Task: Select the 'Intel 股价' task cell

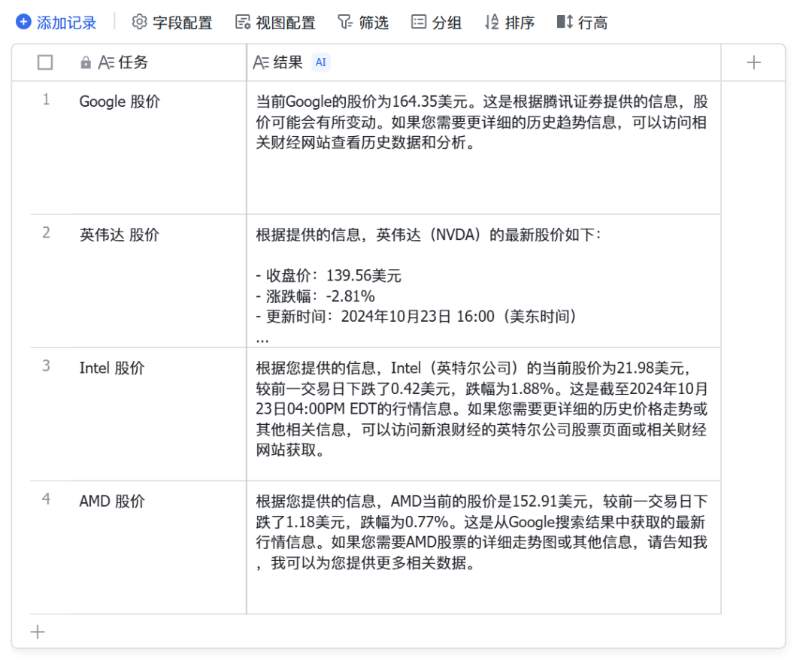Action: (x=159, y=414)
